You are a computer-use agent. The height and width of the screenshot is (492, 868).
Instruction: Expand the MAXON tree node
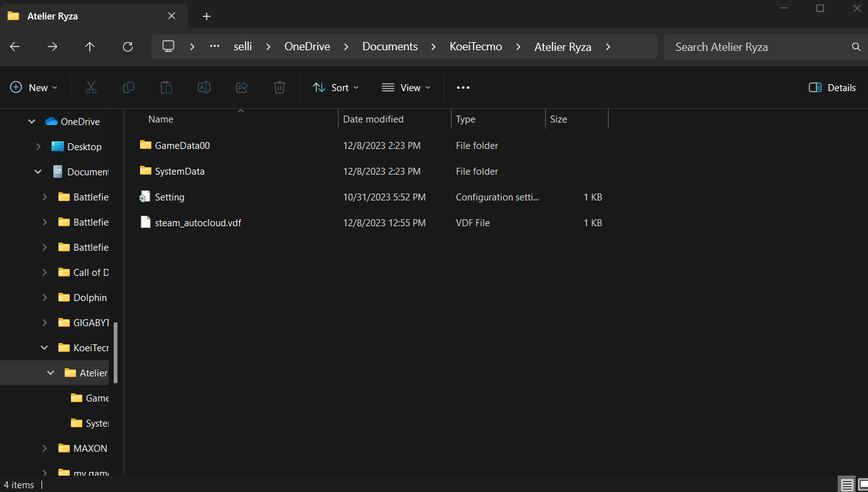point(45,448)
